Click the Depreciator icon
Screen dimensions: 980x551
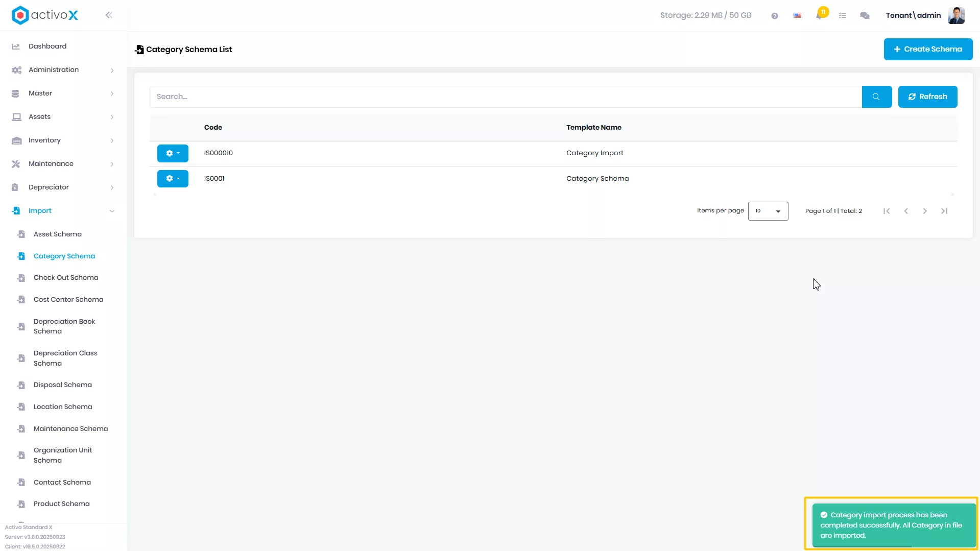click(15, 187)
